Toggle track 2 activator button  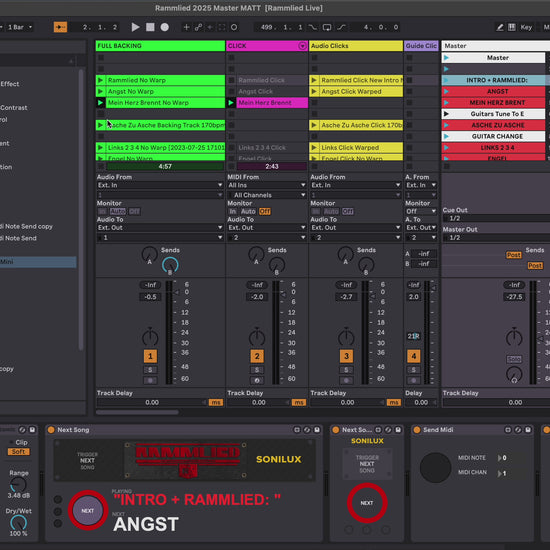[x=257, y=356]
